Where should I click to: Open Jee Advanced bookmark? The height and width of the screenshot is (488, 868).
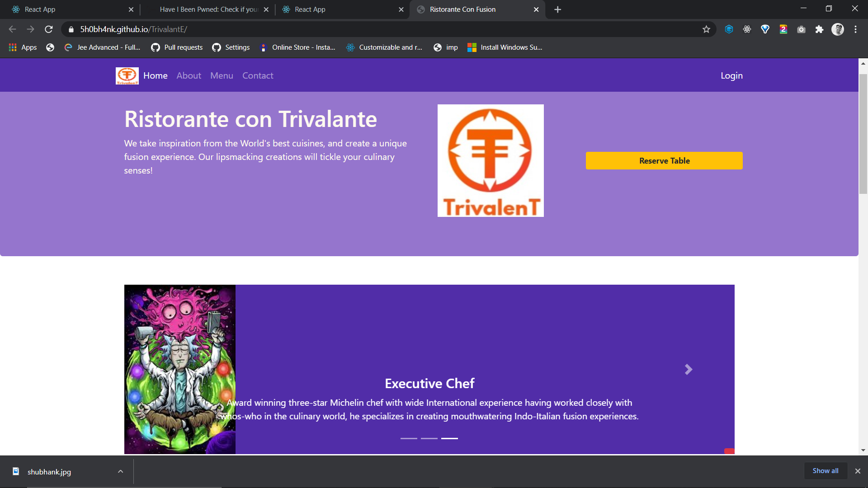coord(103,47)
